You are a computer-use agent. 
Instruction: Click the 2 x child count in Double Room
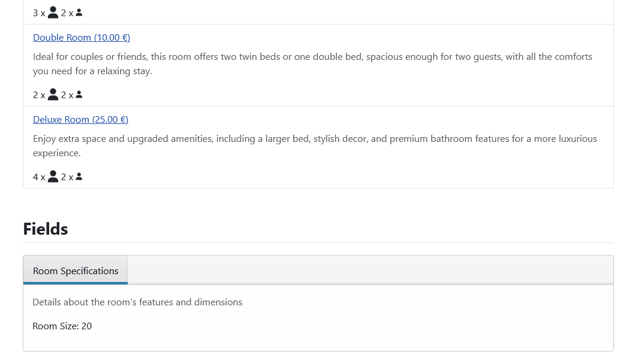pyautogui.click(x=67, y=95)
